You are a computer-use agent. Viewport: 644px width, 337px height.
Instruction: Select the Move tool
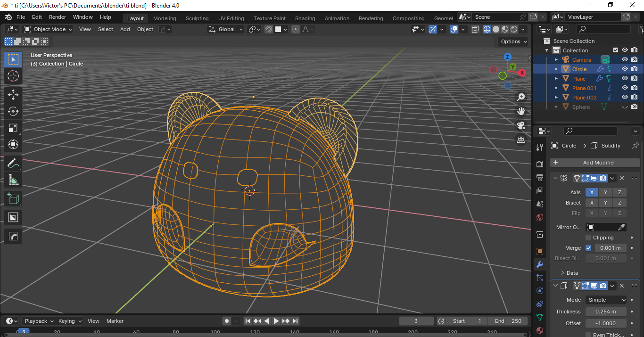click(x=13, y=95)
